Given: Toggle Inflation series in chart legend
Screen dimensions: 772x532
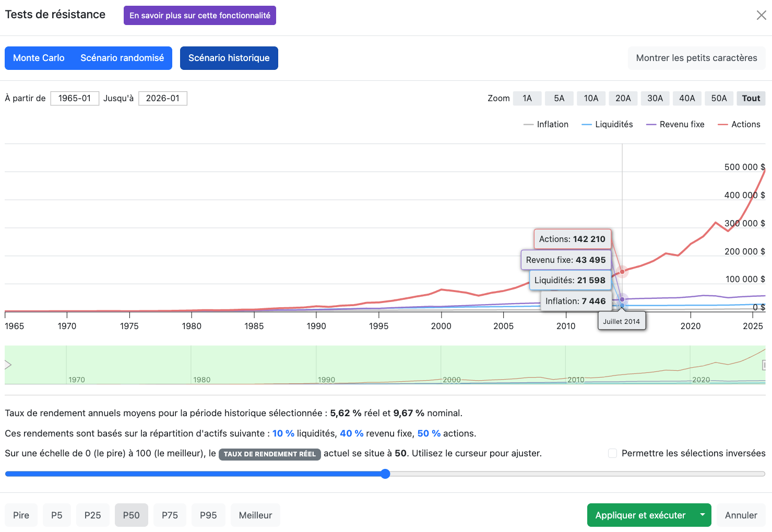Looking at the screenshot, I should coord(546,124).
